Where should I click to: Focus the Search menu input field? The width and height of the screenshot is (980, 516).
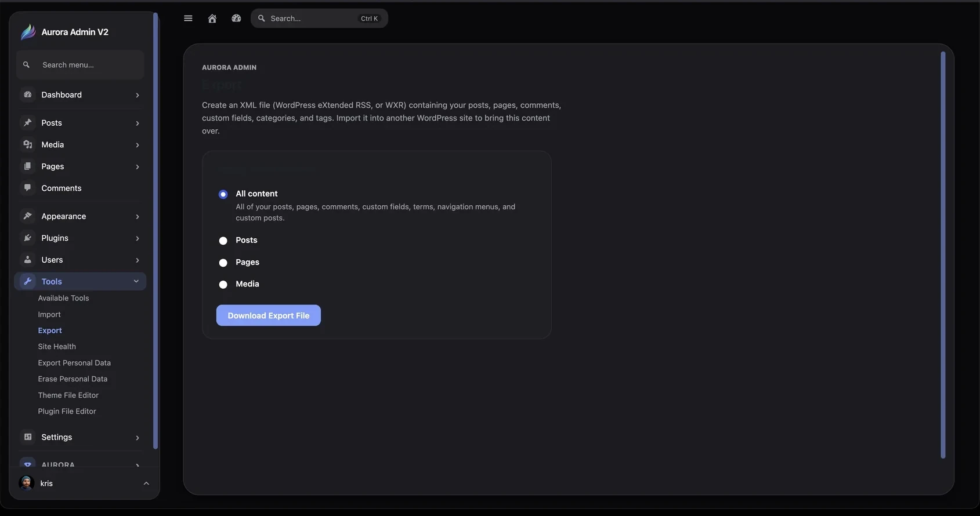(80, 64)
